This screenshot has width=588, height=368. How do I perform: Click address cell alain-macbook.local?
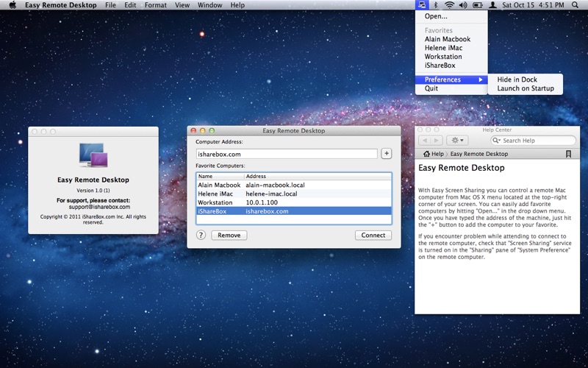tap(275, 185)
